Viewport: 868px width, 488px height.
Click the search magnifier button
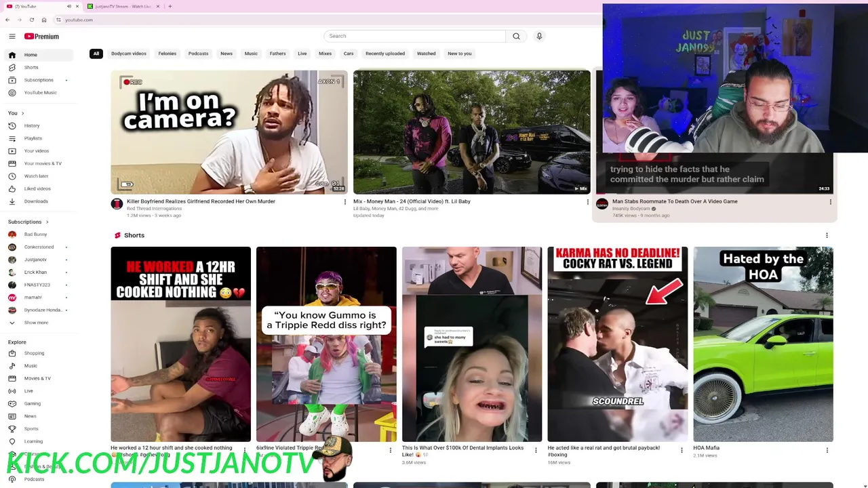[x=516, y=36]
